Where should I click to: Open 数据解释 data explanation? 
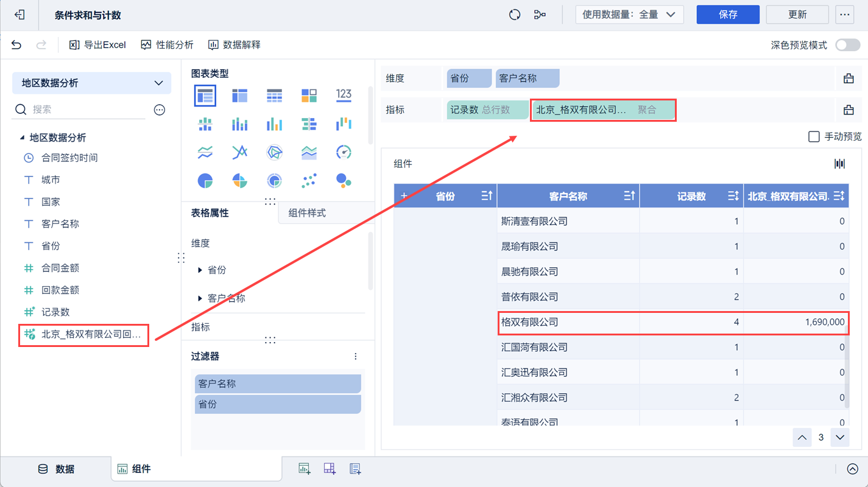[235, 44]
